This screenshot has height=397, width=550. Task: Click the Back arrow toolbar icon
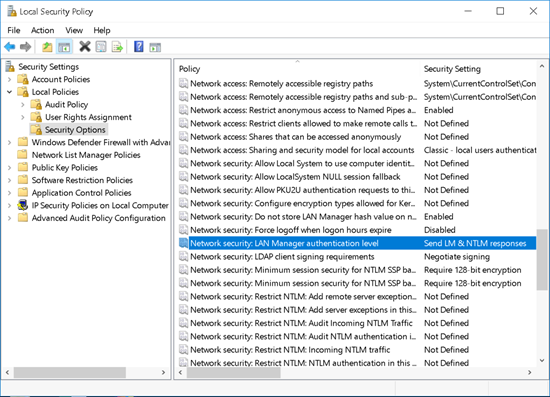click(x=10, y=47)
